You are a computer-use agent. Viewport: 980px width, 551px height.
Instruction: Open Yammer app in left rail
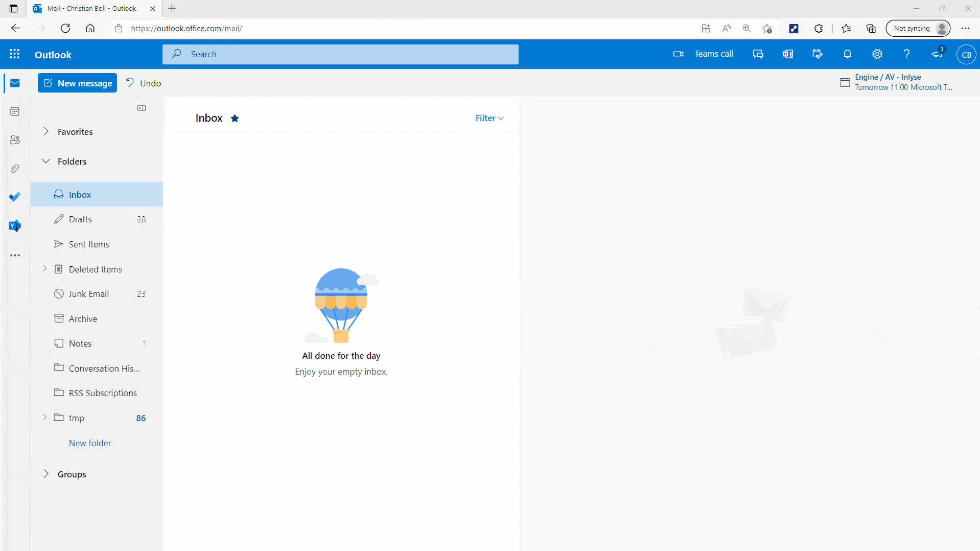(15, 225)
